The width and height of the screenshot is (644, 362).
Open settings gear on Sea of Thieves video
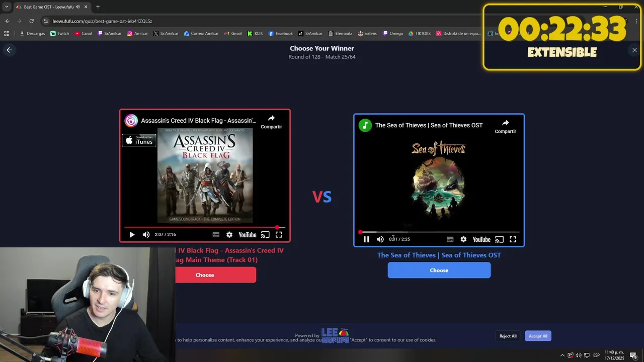click(463, 239)
